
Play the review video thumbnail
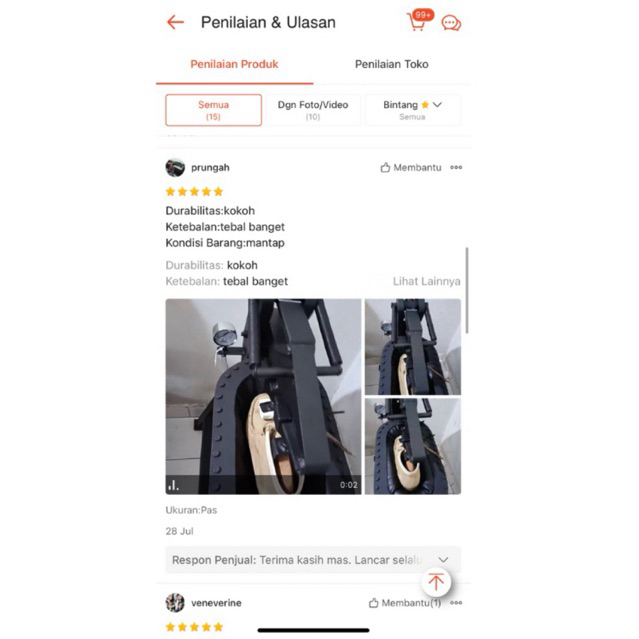tap(263, 397)
